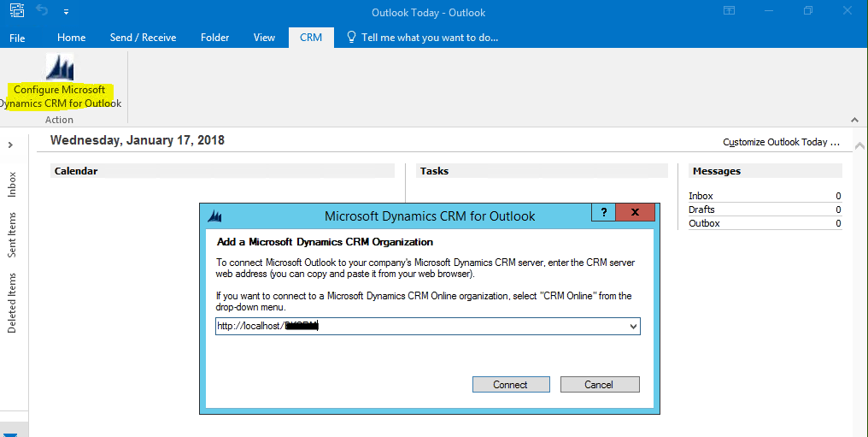
Task: Open Inbox in collapsed folder pane
Action: coord(12,185)
